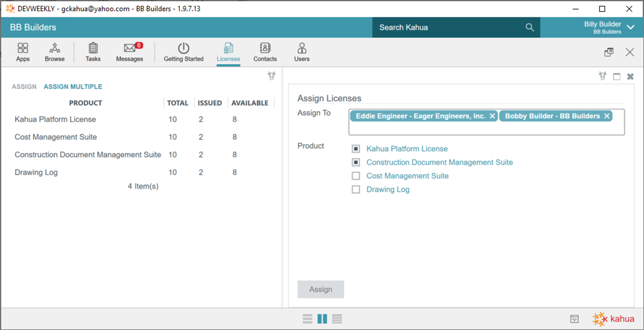Expand the Billy Builder user dropdown

630,27
